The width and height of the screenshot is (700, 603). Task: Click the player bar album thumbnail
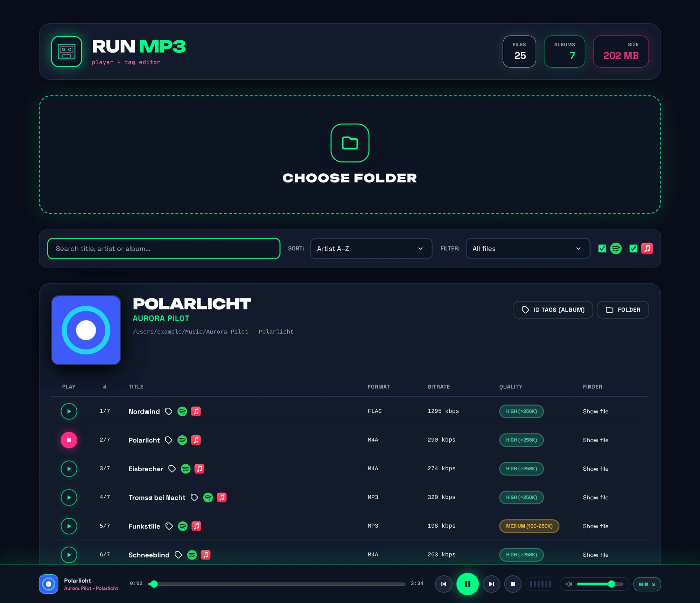49,584
